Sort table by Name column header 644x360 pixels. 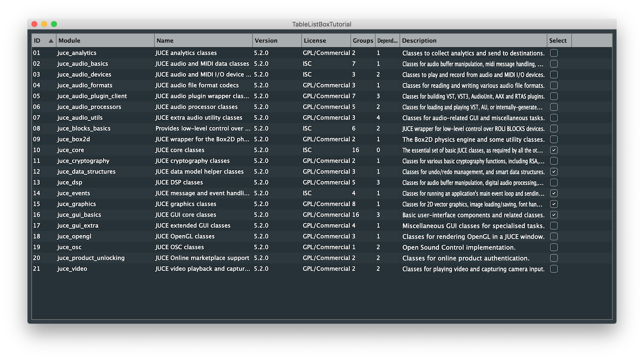click(203, 41)
